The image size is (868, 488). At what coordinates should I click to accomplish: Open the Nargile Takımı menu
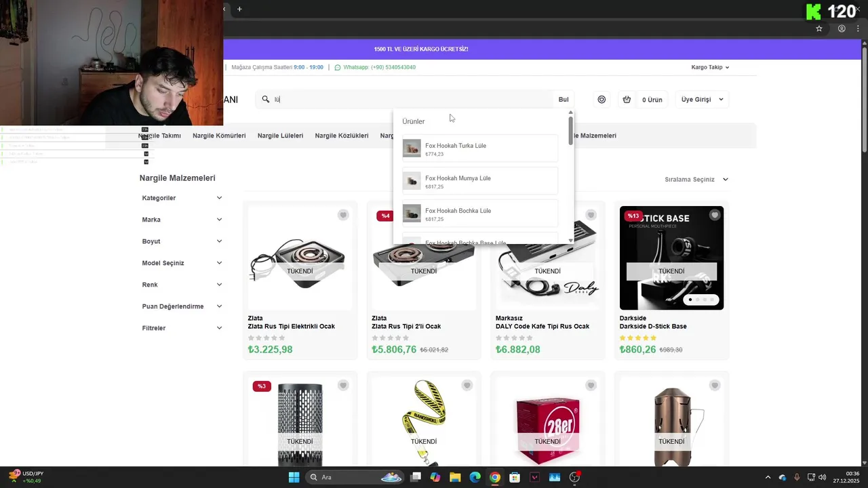click(x=159, y=136)
